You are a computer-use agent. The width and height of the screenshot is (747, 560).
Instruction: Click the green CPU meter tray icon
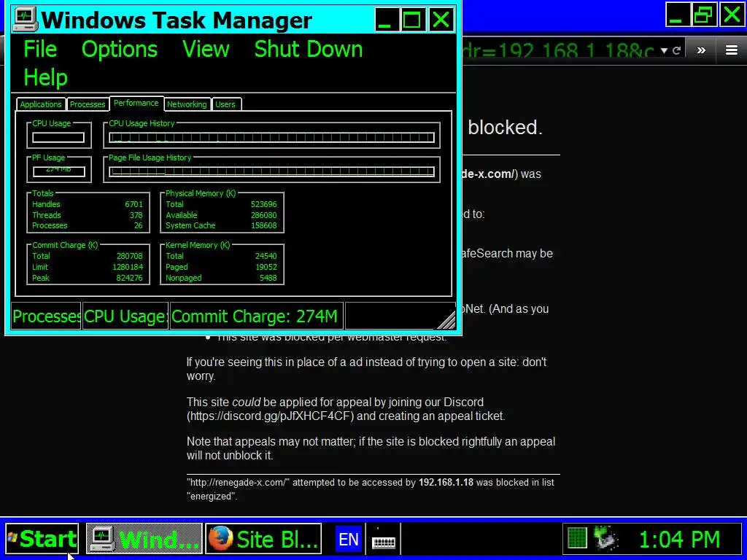tap(577, 539)
